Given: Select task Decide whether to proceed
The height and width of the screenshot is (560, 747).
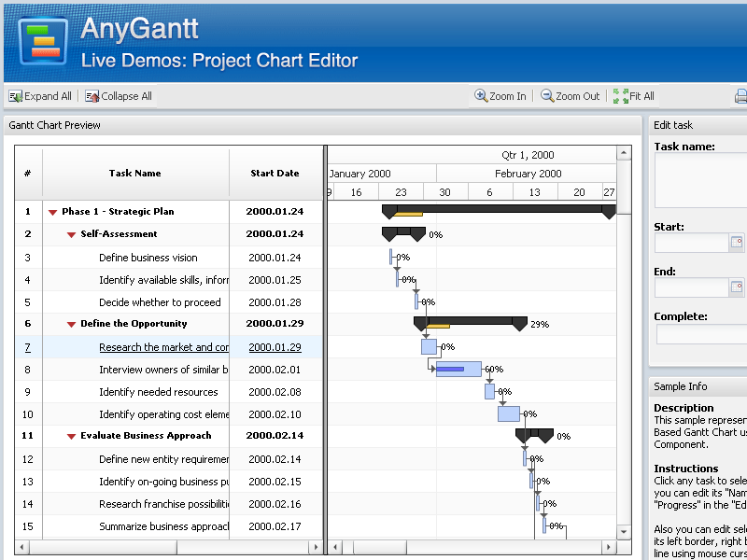Looking at the screenshot, I should coord(169,302).
